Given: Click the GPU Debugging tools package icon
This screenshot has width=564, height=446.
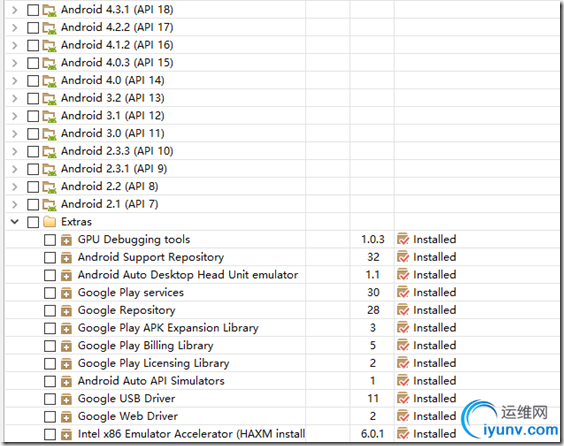Looking at the screenshot, I should (x=66, y=240).
